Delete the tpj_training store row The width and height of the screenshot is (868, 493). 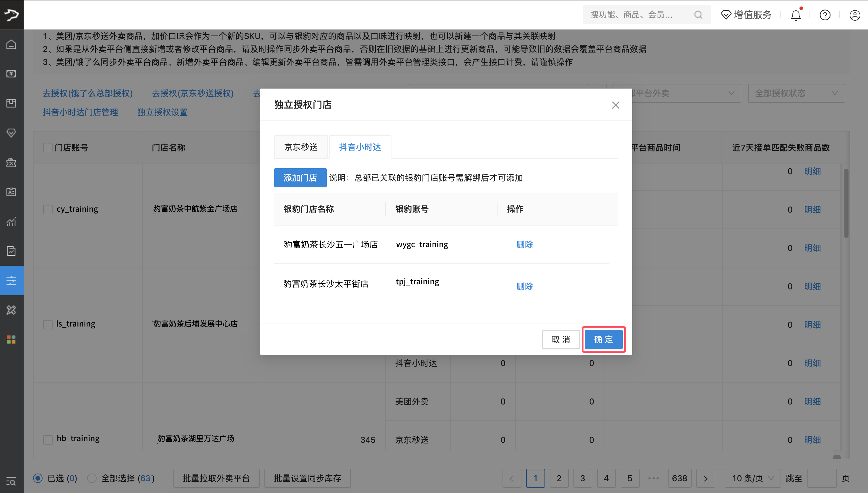click(x=524, y=286)
